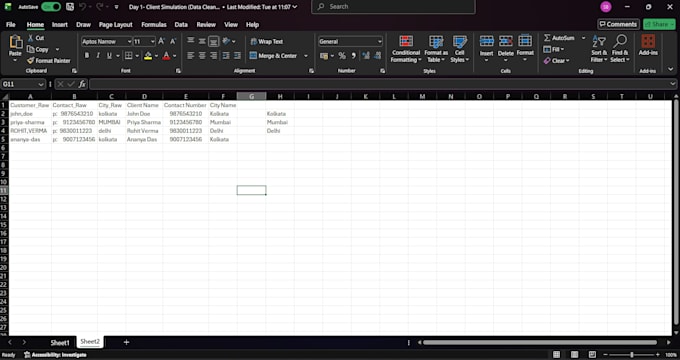680x360 pixels.
Task: Click the Cut scissors icon
Action: point(31,38)
